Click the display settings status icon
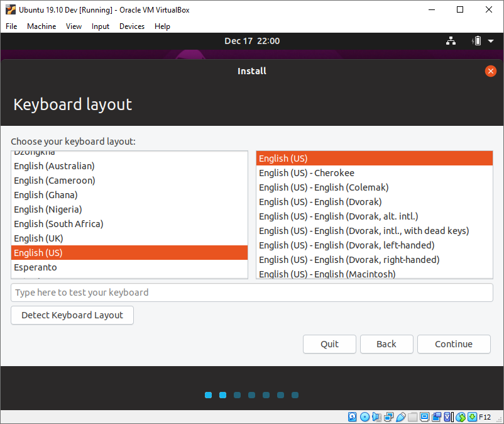 tap(424, 417)
